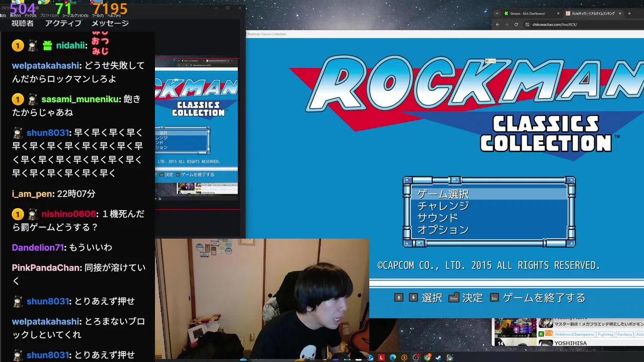Open OBS Studio from taskbar
This screenshot has height=362, width=644.
(416, 357)
